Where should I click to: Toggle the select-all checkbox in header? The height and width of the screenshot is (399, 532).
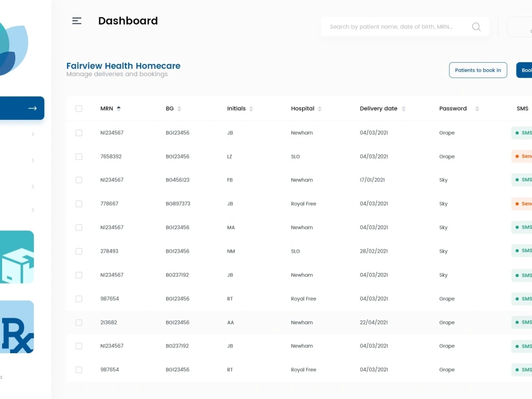tap(79, 109)
